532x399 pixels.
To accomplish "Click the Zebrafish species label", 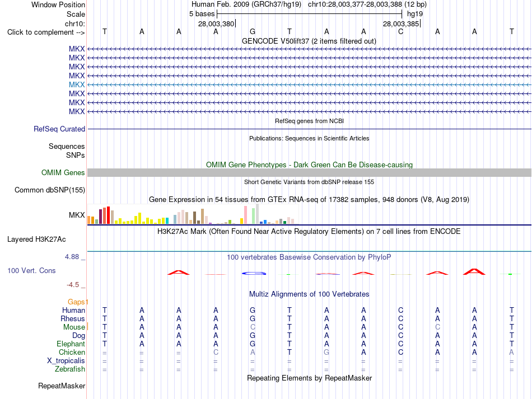I will point(70,369).
